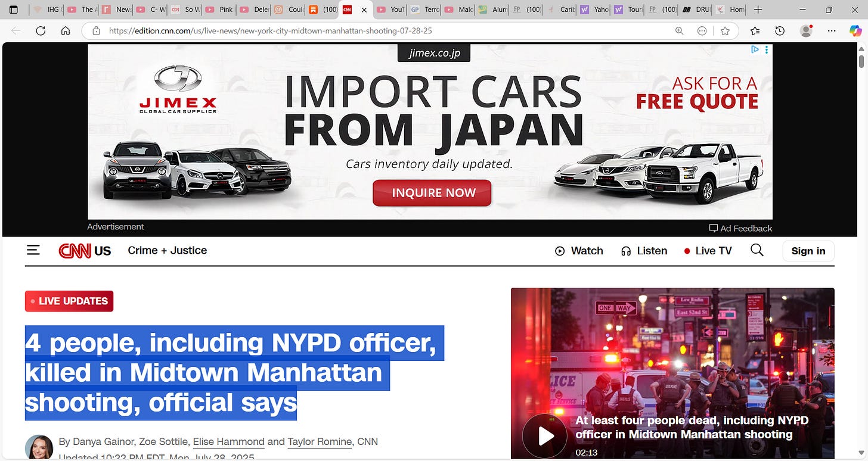Open AdChoices info icon on ad
Screen dimensions: 868x461
[x=755, y=49]
